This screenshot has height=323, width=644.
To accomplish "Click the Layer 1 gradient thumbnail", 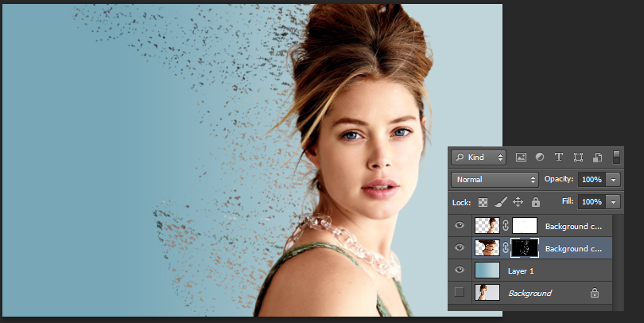I will point(487,270).
